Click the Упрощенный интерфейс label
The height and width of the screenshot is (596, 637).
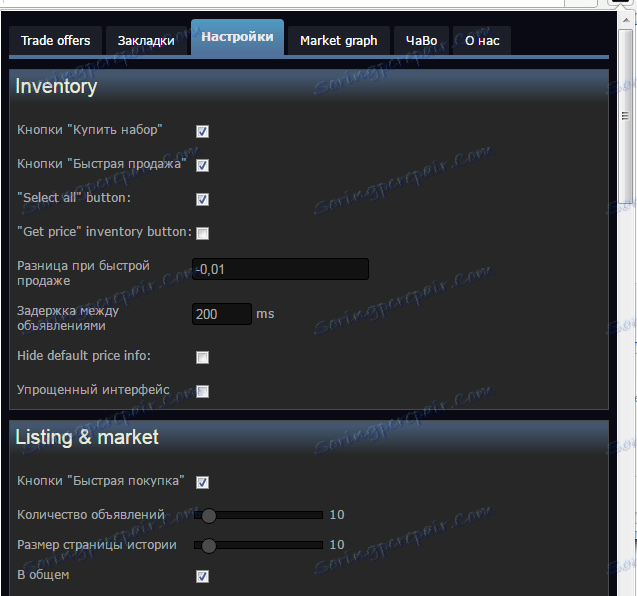tap(93, 390)
